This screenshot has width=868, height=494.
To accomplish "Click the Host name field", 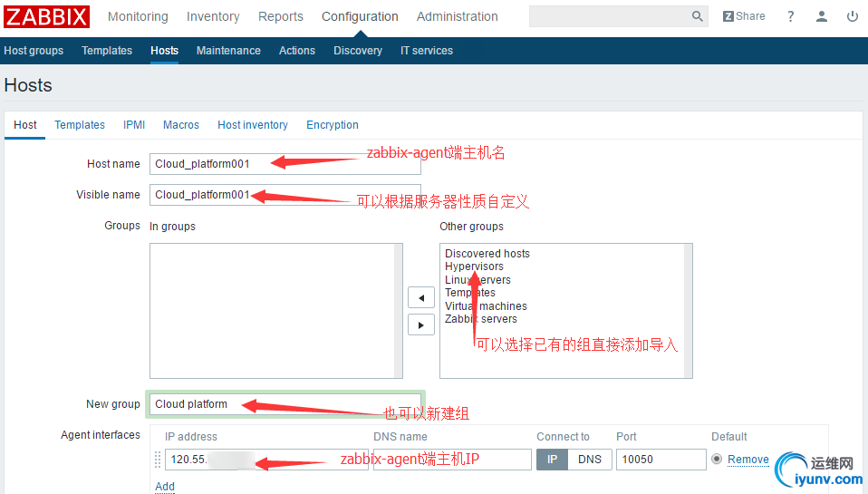I will coord(285,164).
